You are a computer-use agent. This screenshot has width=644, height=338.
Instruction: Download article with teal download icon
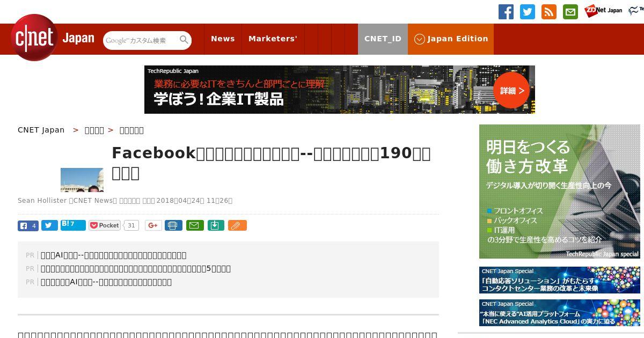tap(215, 225)
